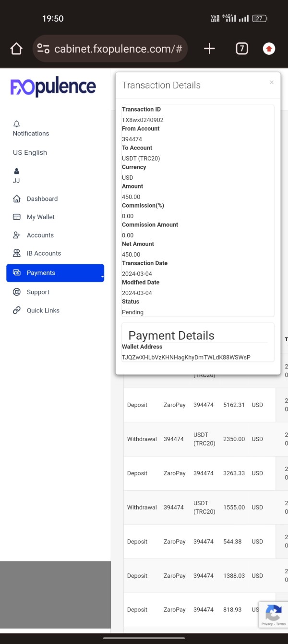Click Withdrawal in the 1555.00 row

(142, 507)
